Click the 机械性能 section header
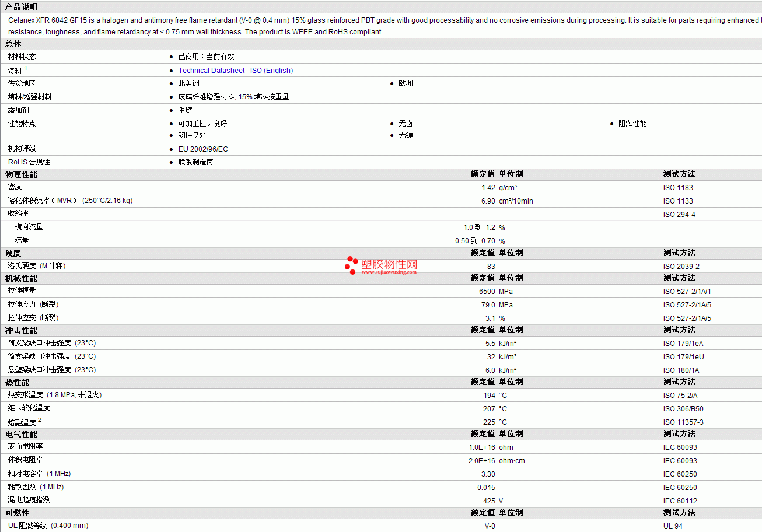 [x=21, y=278]
